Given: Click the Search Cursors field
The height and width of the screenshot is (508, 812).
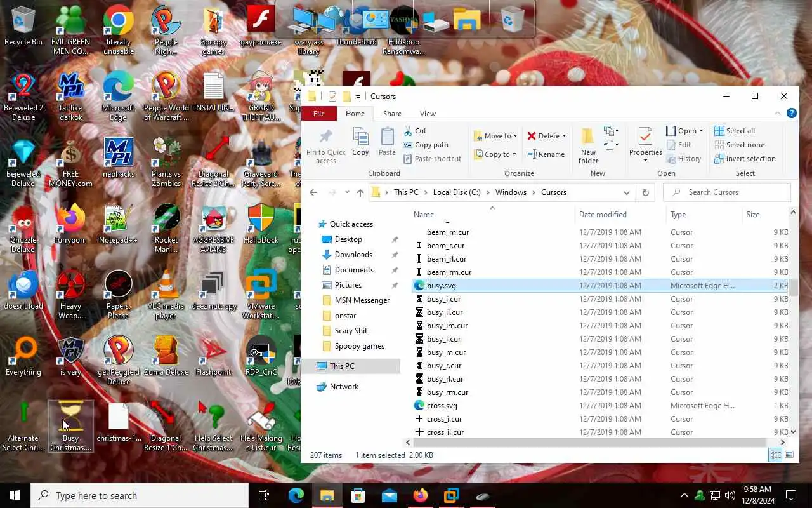Looking at the screenshot, I should [x=727, y=192].
